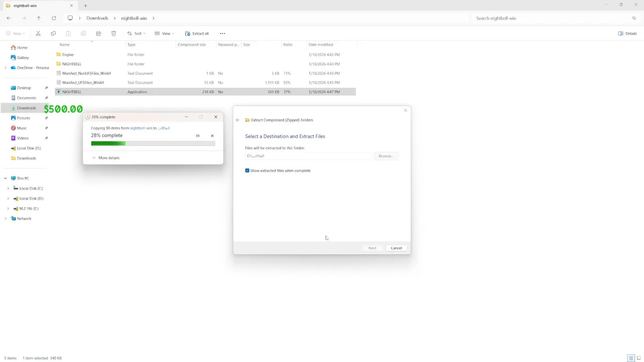Select the Engine folder row
The image size is (644, 362).
point(205,55)
